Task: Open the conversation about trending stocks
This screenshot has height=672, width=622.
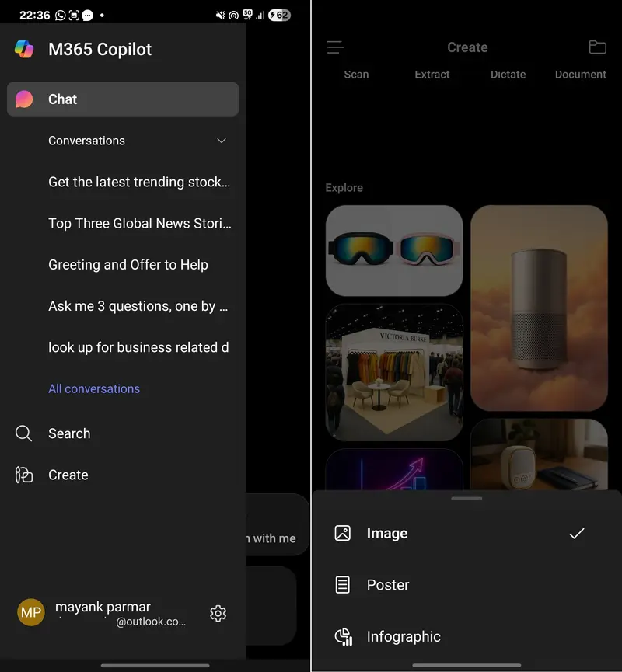Action: tap(140, 182)
